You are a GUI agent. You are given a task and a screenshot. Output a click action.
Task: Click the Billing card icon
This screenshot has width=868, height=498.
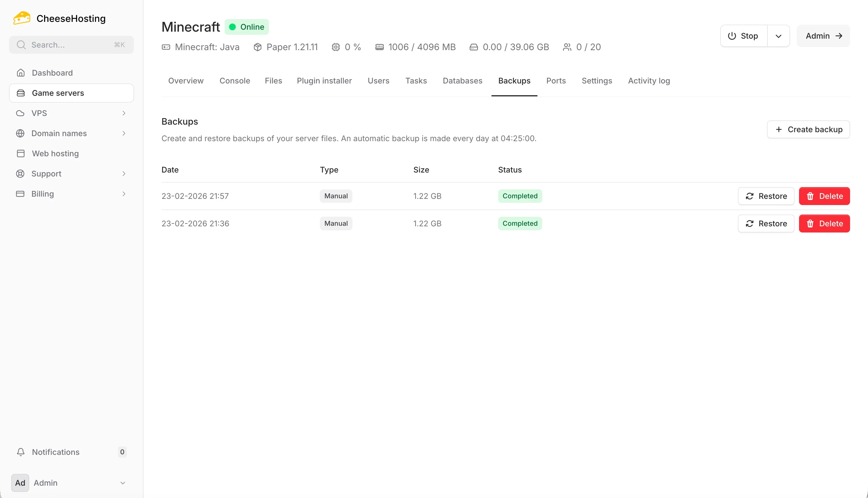tap(20, 194)
